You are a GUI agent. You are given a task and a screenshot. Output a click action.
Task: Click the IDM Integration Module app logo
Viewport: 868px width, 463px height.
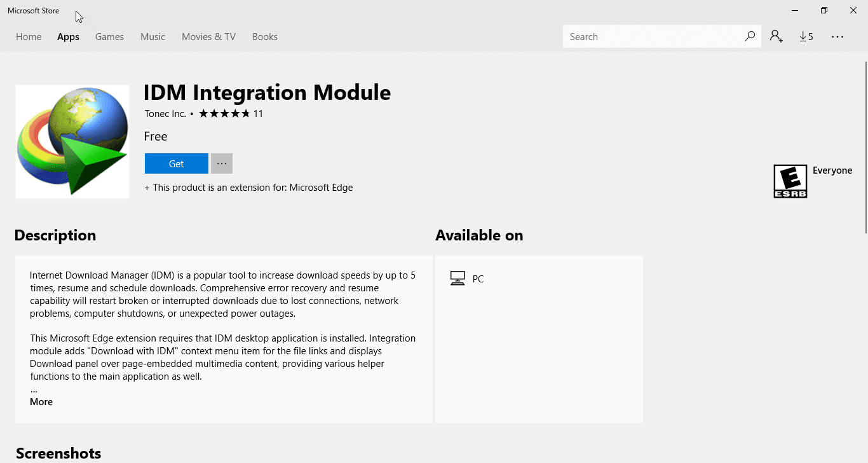[x=72, y=141]
